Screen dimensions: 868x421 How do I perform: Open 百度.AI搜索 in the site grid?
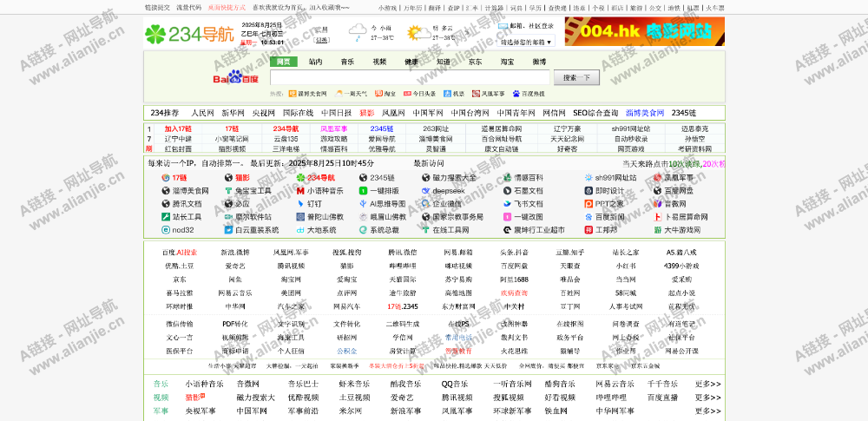click(180, 252)
